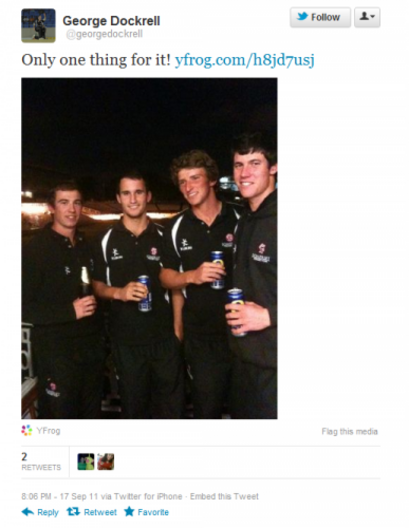
Task: Click Embed this Tweet
Action: (x=224, y=496)
